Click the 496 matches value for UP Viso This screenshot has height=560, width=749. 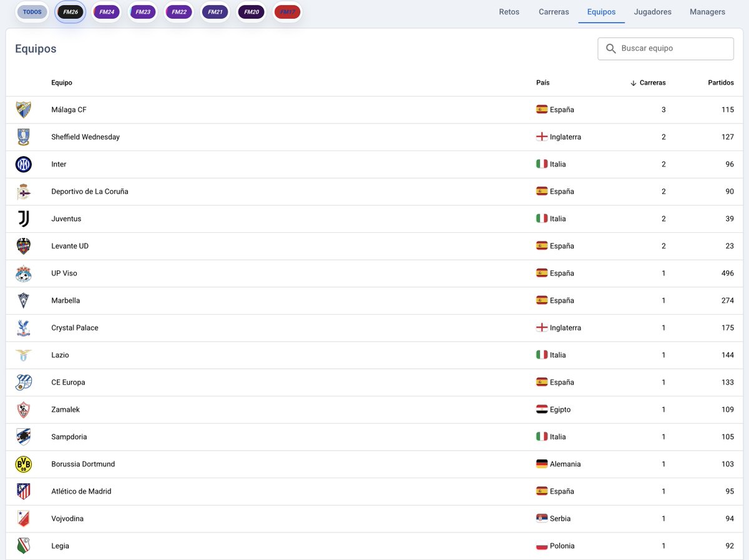pyautogui.click(x=727, y=273)
